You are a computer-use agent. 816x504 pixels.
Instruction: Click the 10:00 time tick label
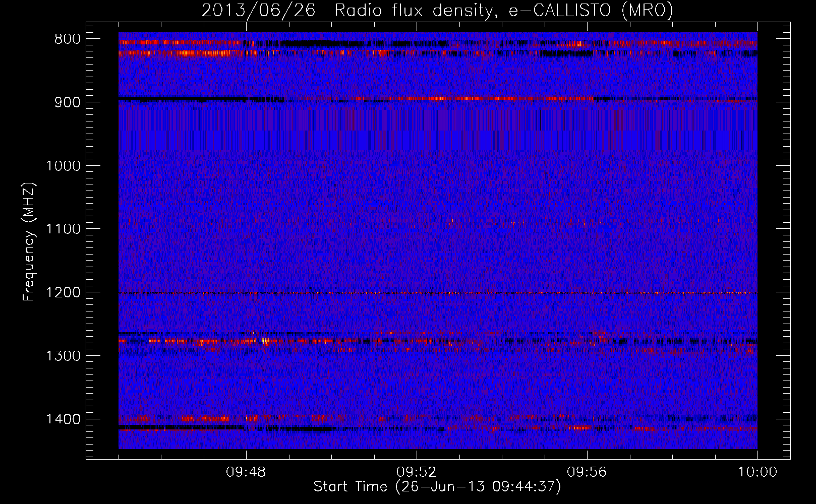pyautogui.click(x=757, y=472)
